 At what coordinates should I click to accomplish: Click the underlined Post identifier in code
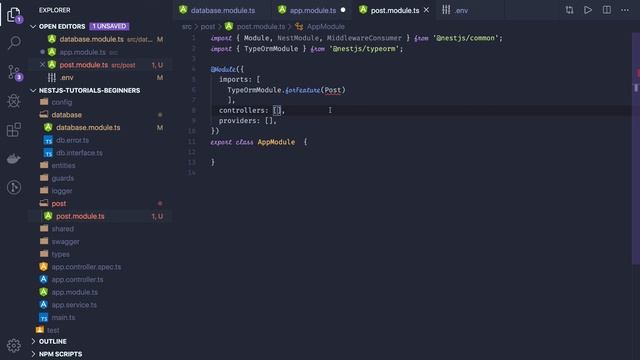click(x=333, y=90)
